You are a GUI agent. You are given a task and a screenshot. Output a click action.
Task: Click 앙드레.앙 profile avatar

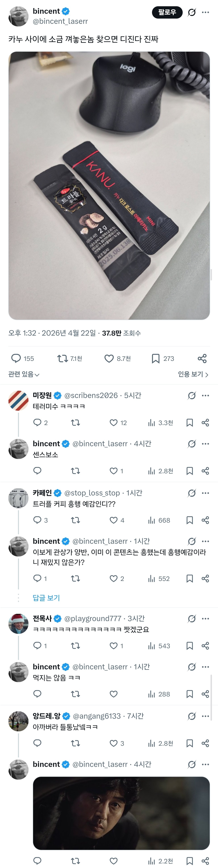[18, 721]
